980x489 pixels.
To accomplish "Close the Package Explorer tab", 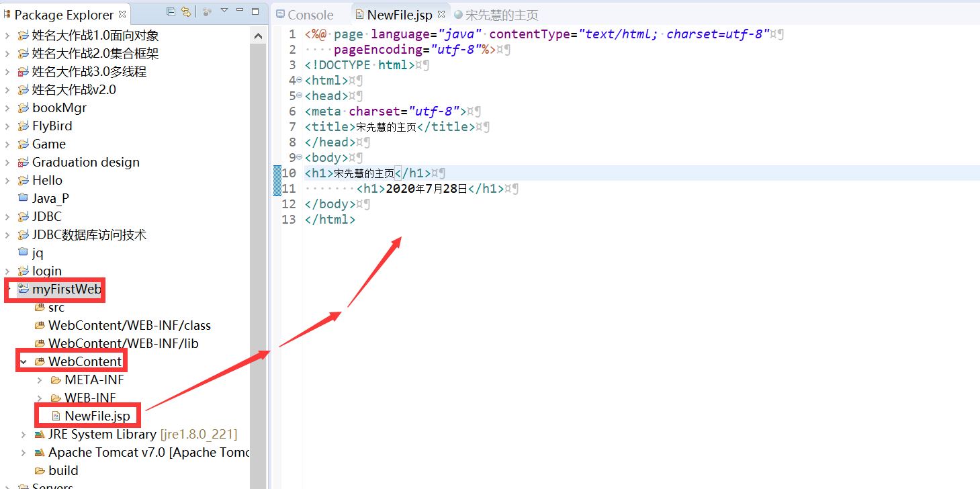I will coord(122,14).
